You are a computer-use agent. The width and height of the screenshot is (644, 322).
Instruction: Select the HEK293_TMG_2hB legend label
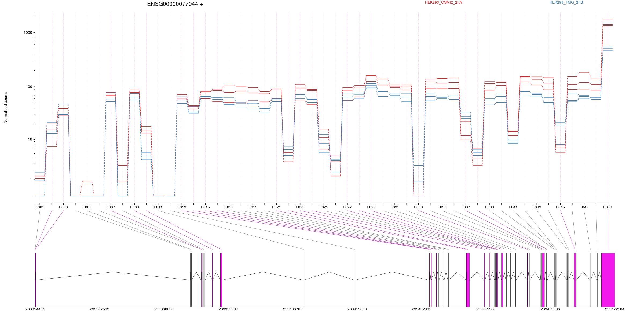(x=566, y=2)
